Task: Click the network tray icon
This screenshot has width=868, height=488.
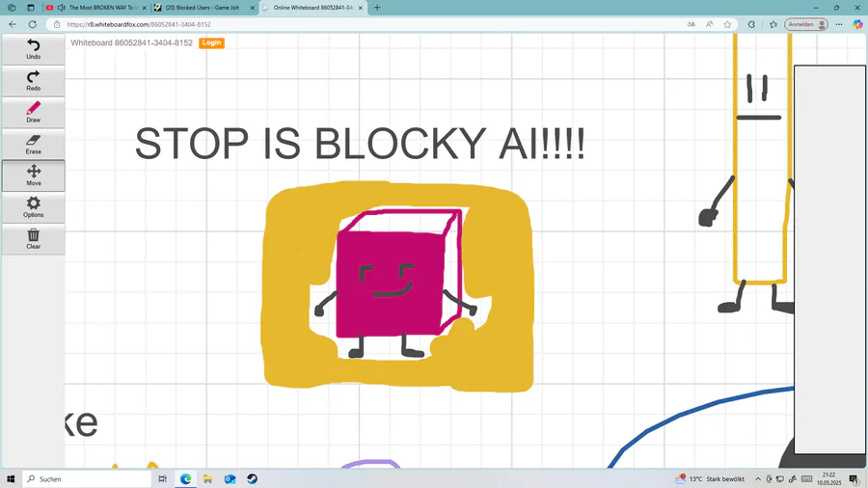Action: [780, 479]
